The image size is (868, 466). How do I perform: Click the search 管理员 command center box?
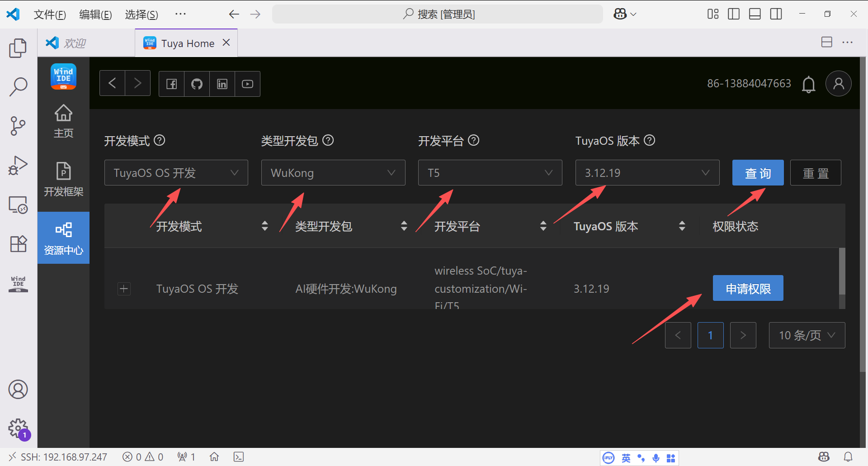(438, 14)
